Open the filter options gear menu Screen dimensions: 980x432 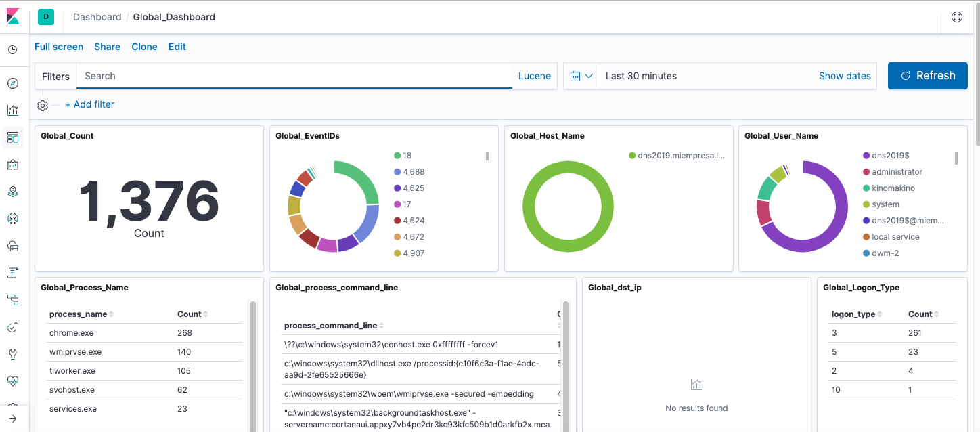coord(43,105)
